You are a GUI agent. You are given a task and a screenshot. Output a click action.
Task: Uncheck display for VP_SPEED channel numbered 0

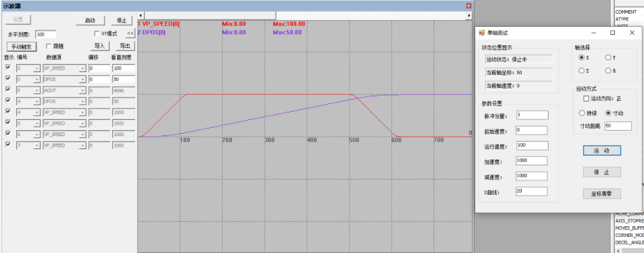(x=8, y=68)
